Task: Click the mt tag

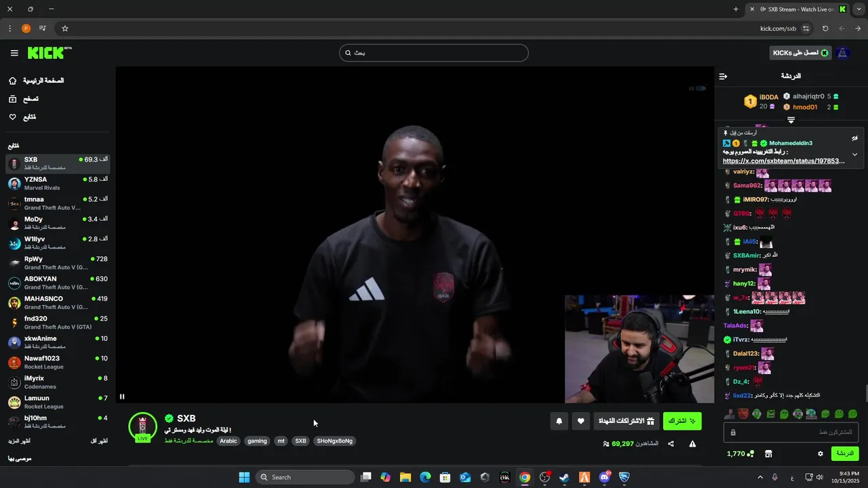Action: (281, 441)
